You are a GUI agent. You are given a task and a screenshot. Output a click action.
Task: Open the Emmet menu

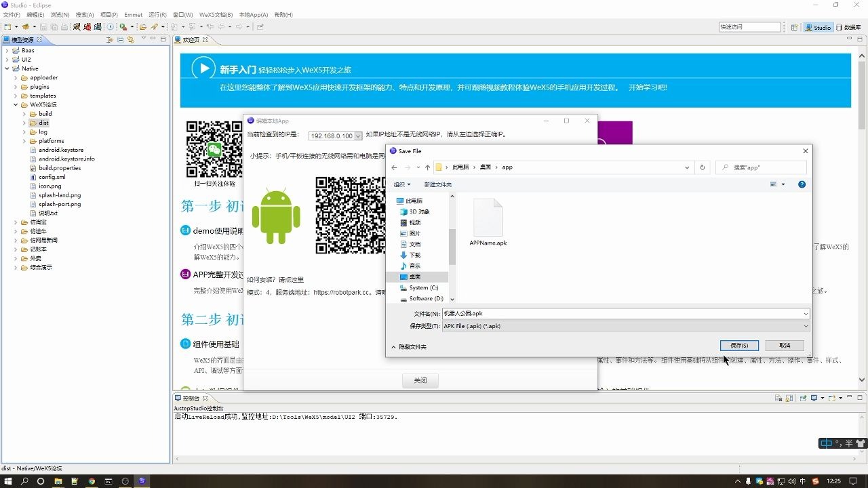133,14
